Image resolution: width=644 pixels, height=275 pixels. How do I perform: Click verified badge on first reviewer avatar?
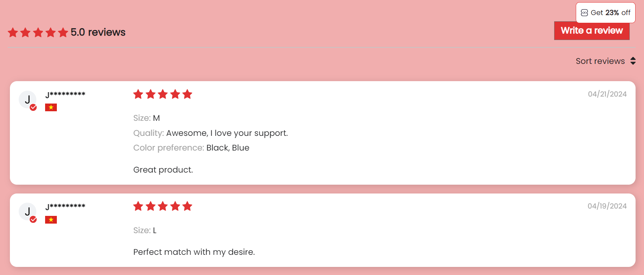33,107
